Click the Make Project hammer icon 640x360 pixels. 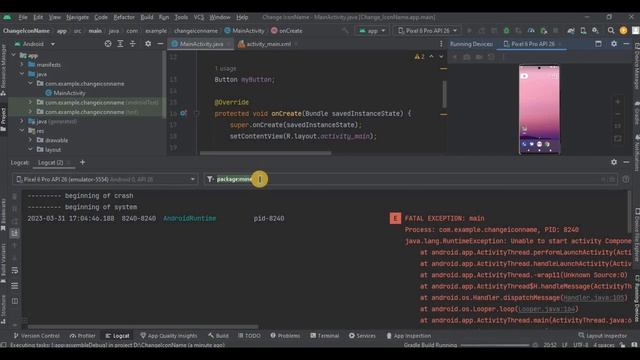pos(345,31)
